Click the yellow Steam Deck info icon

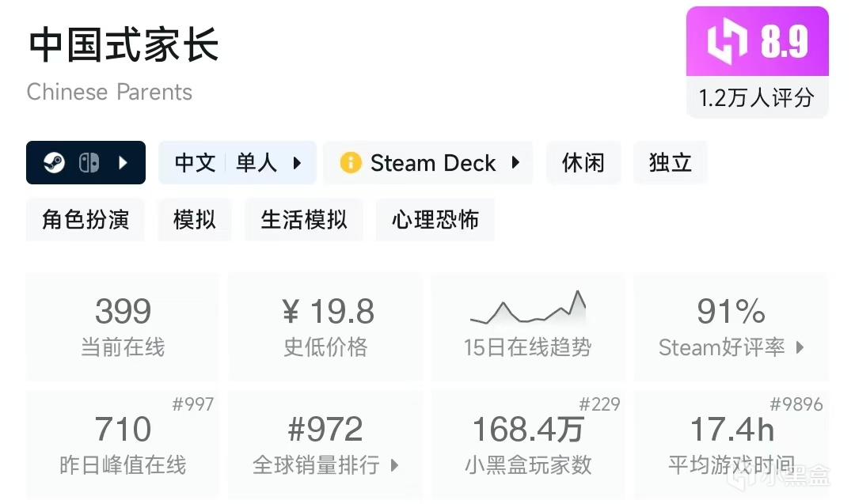coord(351,163)
